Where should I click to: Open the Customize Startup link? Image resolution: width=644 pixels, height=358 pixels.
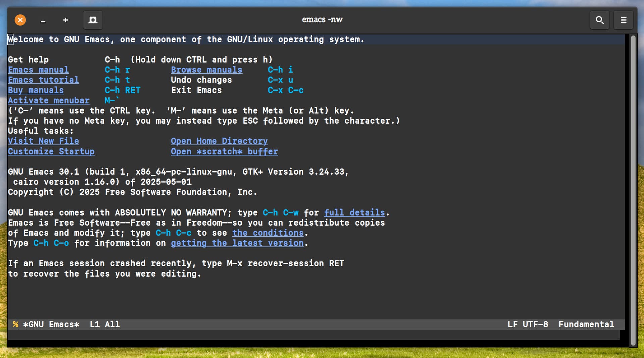51,152
